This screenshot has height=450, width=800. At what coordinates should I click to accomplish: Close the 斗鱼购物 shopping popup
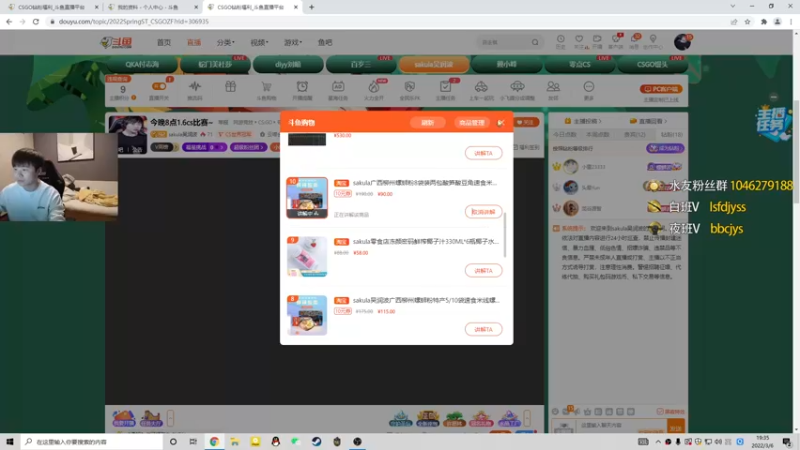point(501,122)
